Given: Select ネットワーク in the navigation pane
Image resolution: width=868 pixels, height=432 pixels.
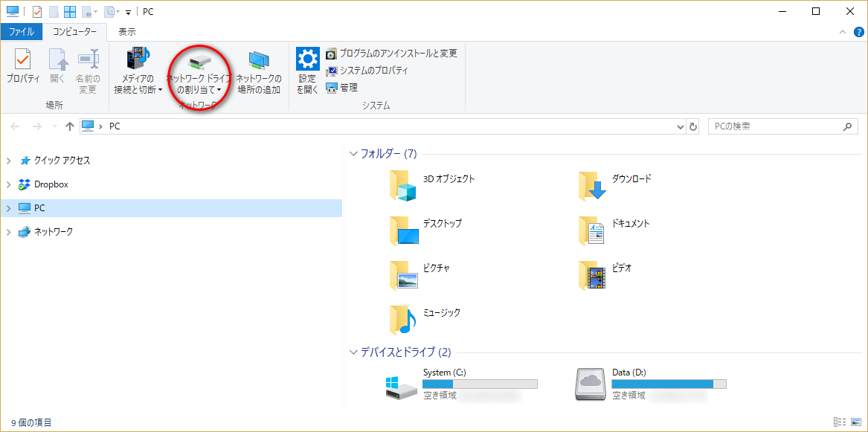Looking at the screenshot, I should [x=54, y=232].
